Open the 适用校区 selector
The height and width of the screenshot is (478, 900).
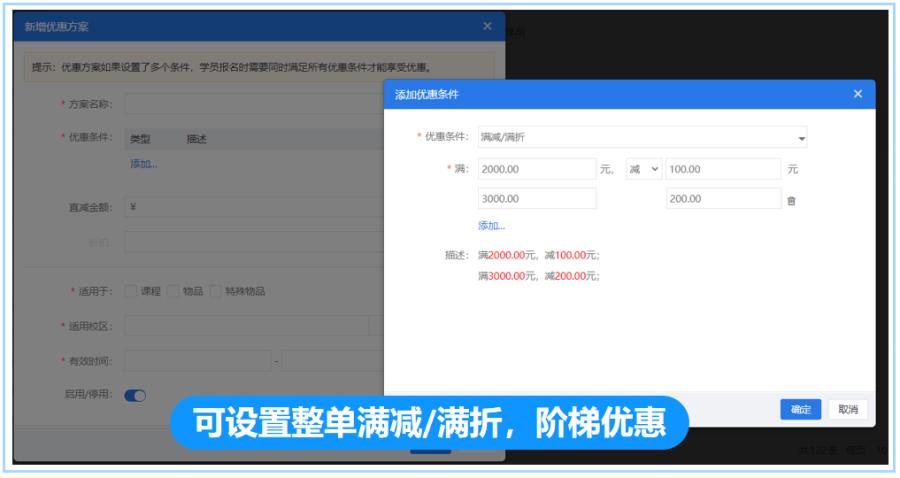(254, 326)
